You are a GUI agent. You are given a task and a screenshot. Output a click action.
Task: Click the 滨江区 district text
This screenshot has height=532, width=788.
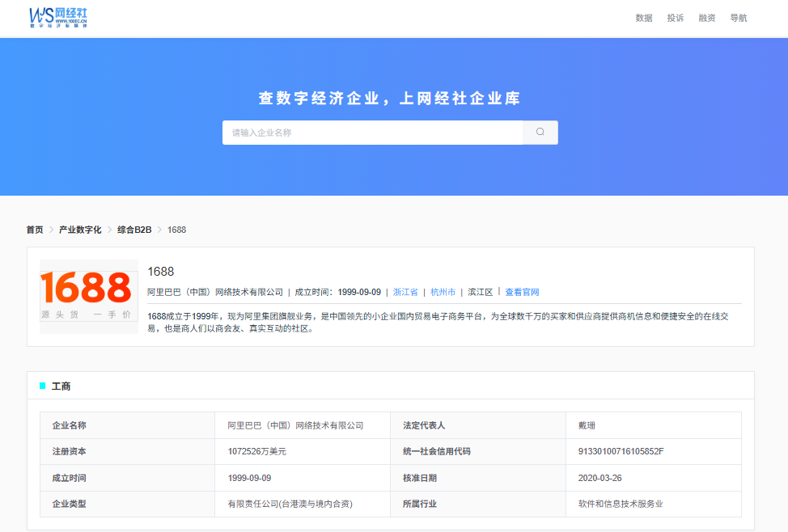(480, 292)
